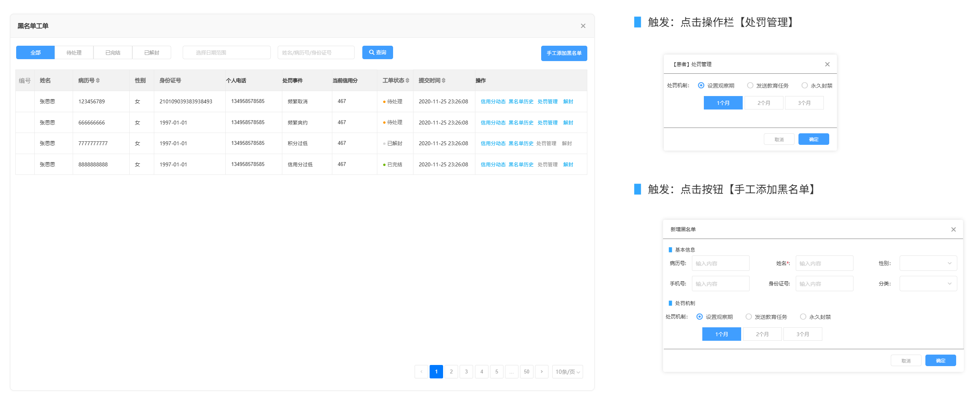Click the sort icon beside 病历号 column
The height and width of the screenshot is (403, 980).
click(x=98, y=81)
